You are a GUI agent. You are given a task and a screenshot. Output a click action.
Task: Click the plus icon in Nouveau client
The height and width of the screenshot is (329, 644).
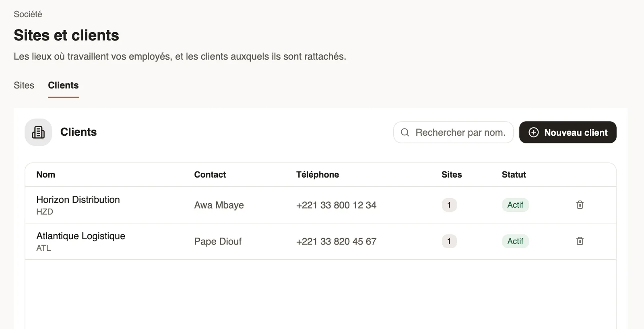533,132
